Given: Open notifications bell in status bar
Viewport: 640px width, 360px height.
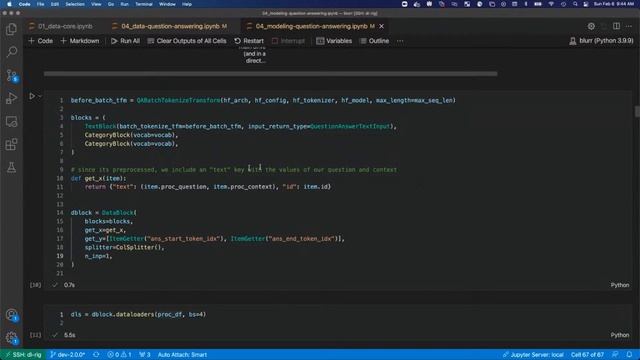Looking at the screenshot, I should 629,355.
